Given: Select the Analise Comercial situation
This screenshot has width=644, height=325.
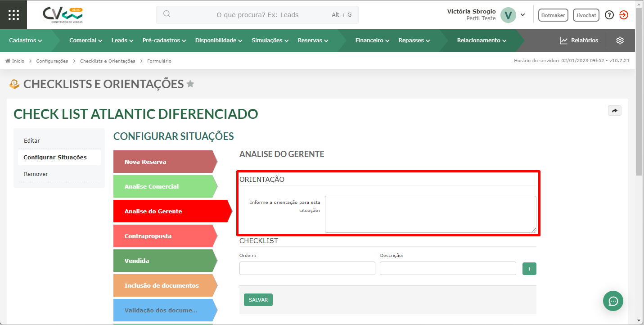Looking at the screenshot, I should point(165,186).
